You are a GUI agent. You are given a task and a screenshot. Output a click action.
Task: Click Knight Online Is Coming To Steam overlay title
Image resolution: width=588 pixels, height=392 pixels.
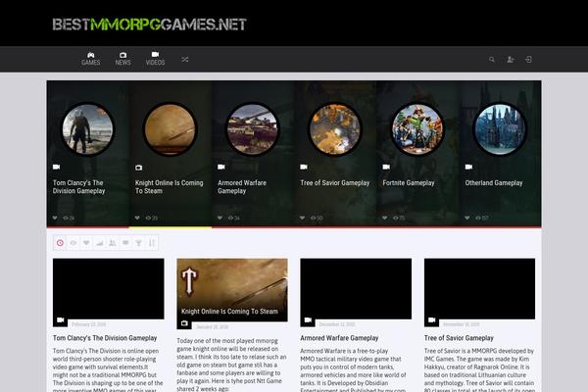[x=229, y=312]
